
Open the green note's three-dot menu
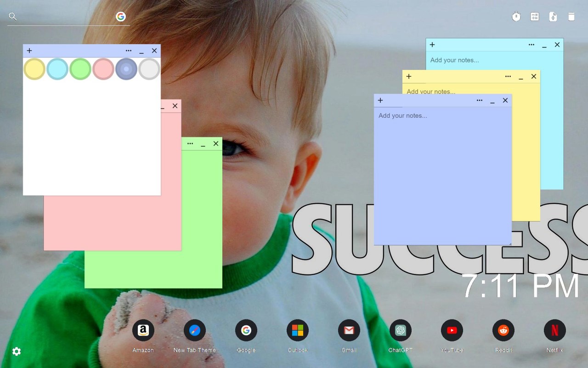pyautogui.click(x=190, y=144)
